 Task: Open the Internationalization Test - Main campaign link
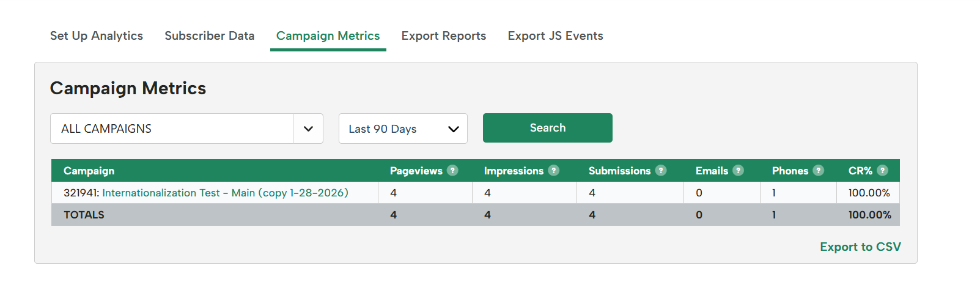pyautogui.click(x=225, y=193)
